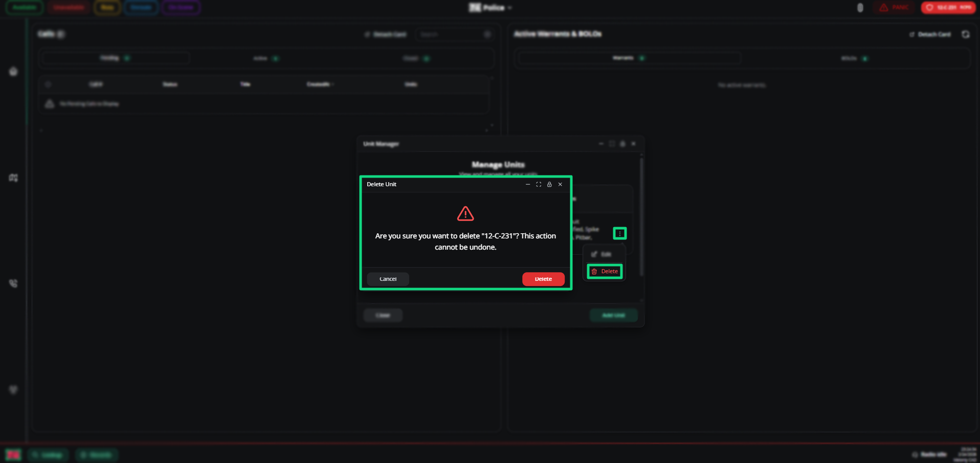Open the three-dot unit options menu

click(620, 233)
